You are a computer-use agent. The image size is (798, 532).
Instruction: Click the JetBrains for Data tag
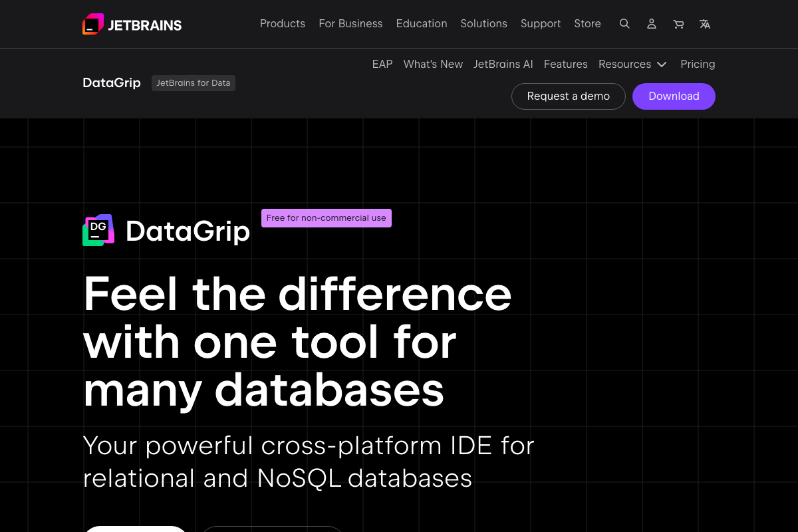click(x=194, y=83)
